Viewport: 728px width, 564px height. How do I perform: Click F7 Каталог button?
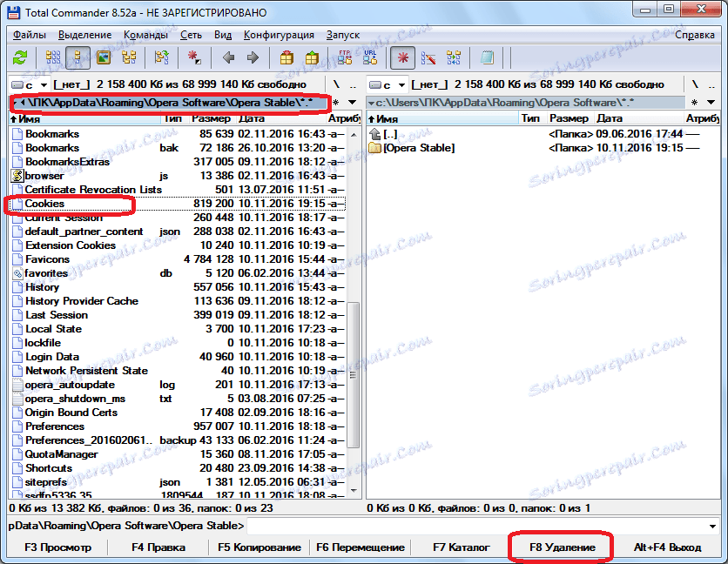coord(461,547)
